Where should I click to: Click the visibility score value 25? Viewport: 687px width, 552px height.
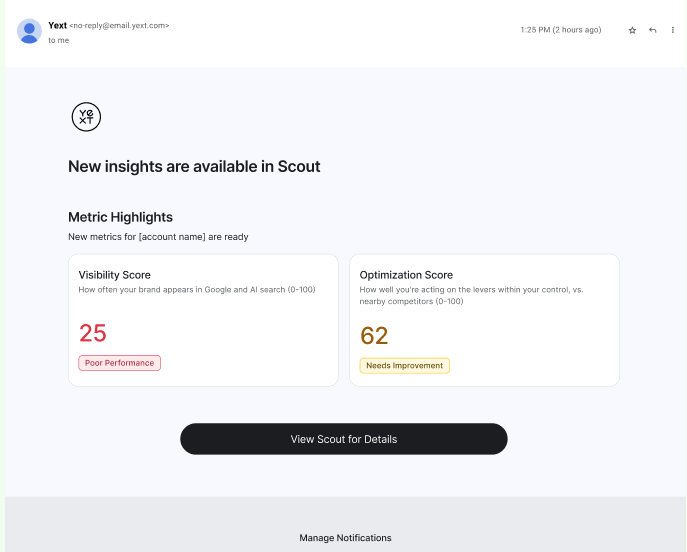92,333
